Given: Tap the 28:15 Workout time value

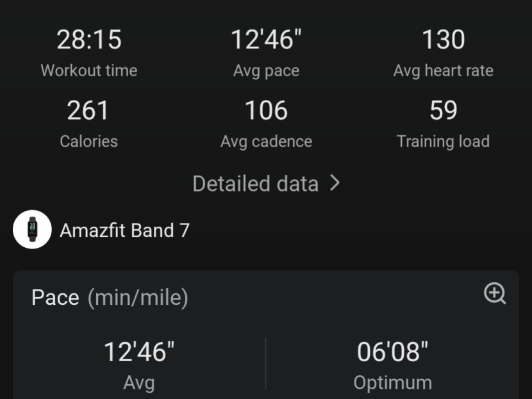Looking at the screenshot, I should coord(89,40).
